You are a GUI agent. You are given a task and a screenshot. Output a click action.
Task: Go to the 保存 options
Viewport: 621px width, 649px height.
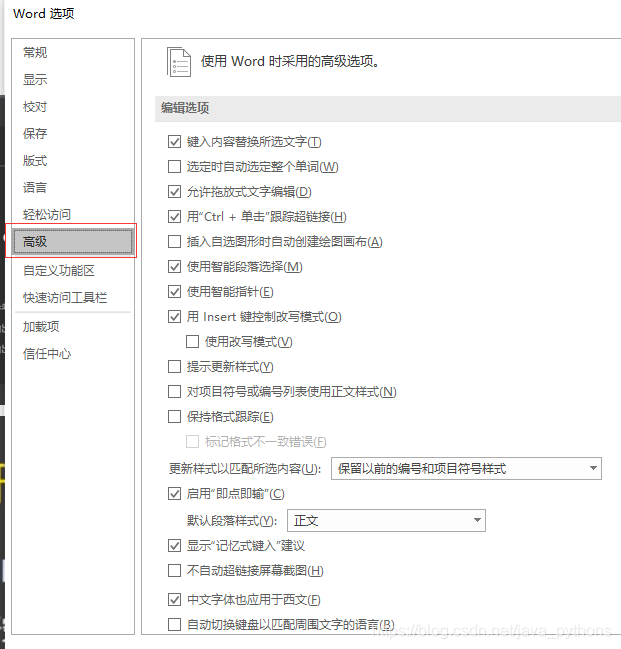tap(35, 133)
